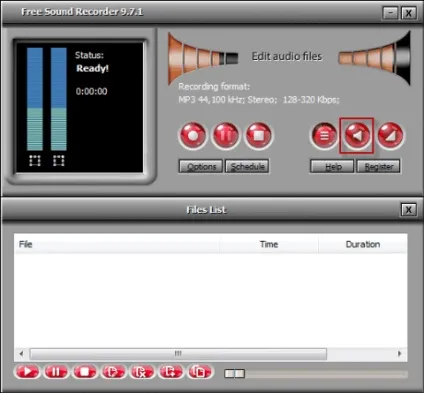Sort files by File column header

(x=117, y=244)
